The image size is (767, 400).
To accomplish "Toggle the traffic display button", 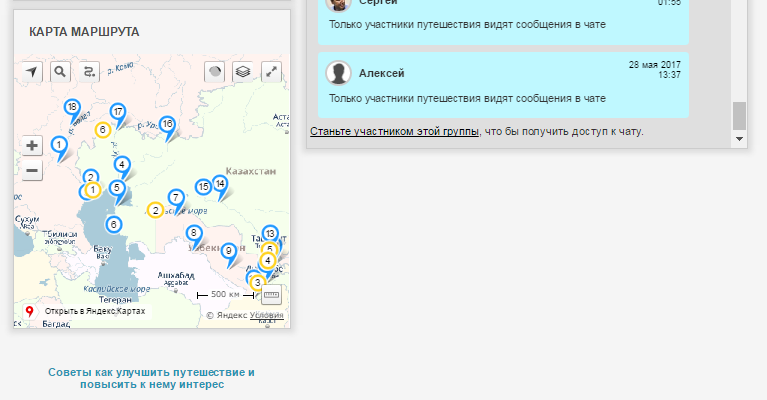I will (x=213, y=72).
